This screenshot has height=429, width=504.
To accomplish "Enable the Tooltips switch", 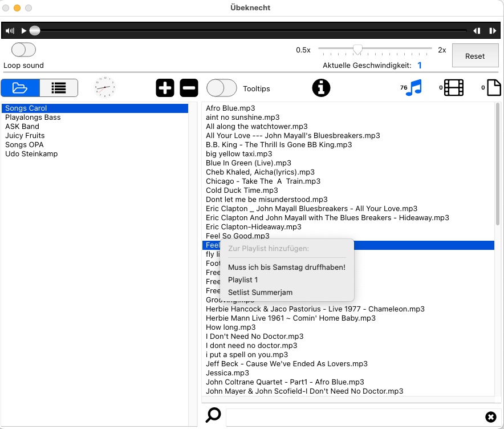I will click(x=221, y=88).
